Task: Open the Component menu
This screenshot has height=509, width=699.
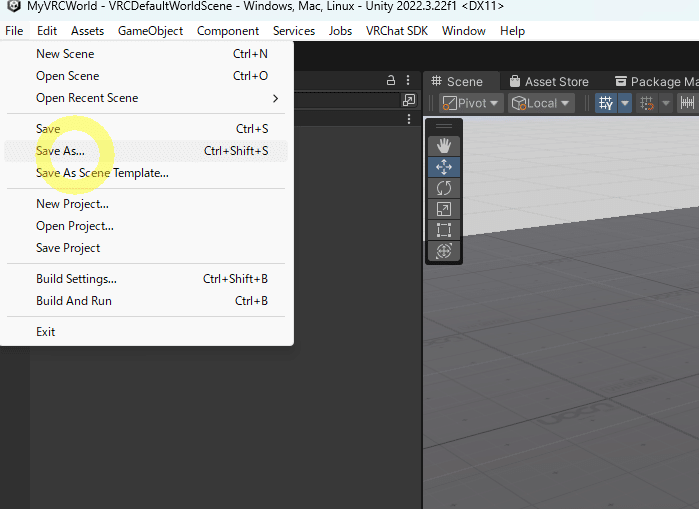Action: coord(228,31)
